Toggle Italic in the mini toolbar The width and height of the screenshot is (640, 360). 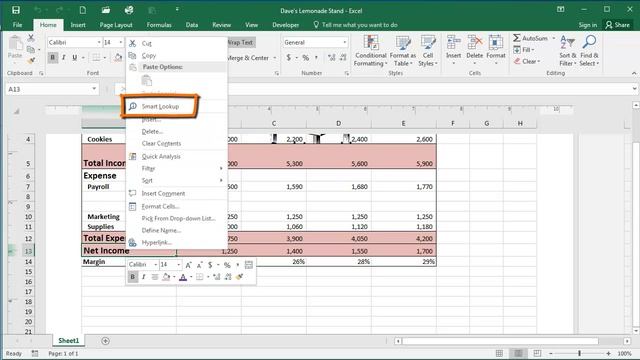(x=144, y=277)
